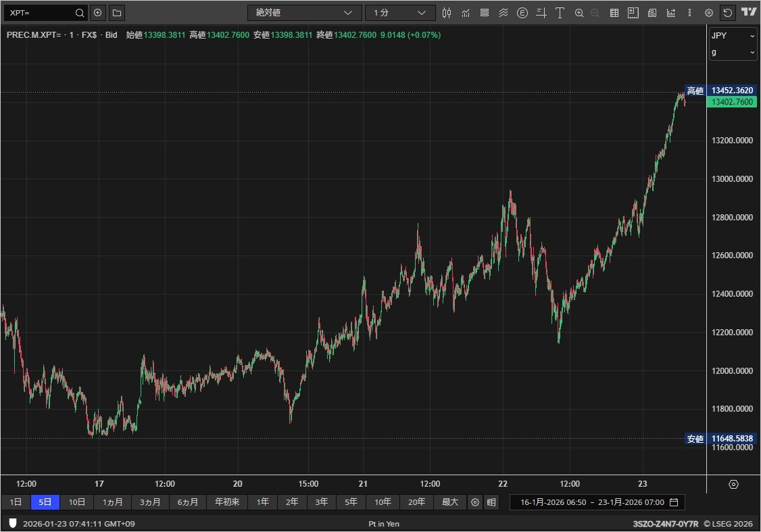Choose the 最大 period button
The width and height of the screenshot is (761, 532).
tap(450, 502)
